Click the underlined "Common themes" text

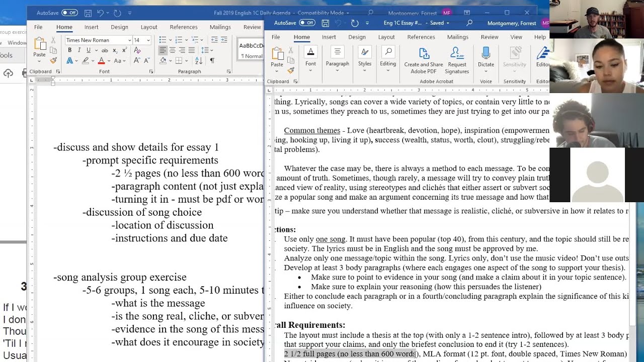coord(312,130)
